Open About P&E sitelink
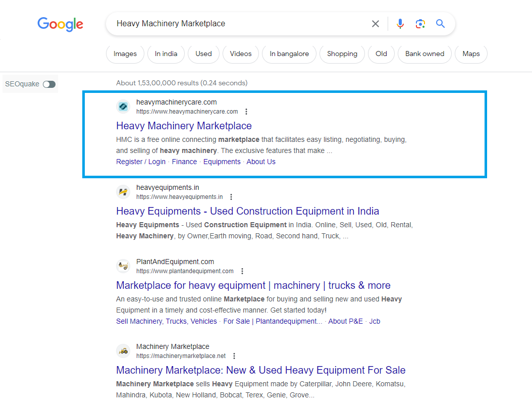 coord(345,322)
